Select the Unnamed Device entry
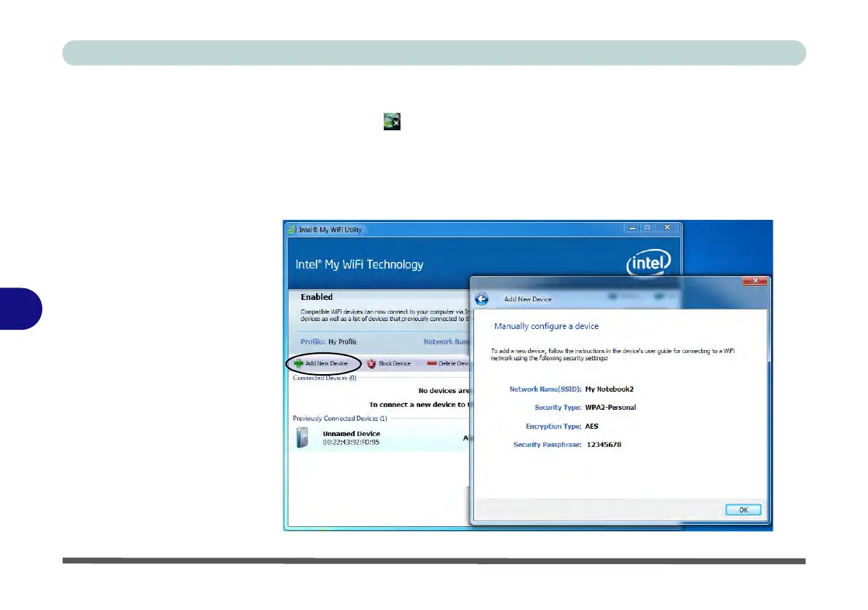This screenshot has width=868, height=610. pos(381,438)
